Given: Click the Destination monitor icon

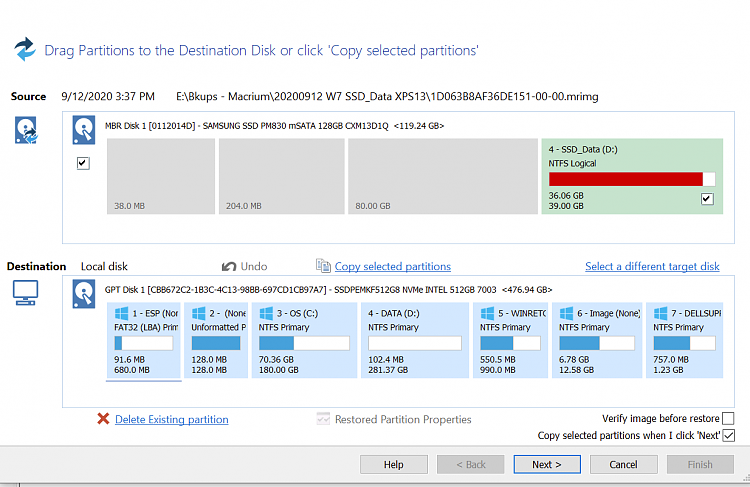Looking at the screenshot, I should click(x=25, y=292).
